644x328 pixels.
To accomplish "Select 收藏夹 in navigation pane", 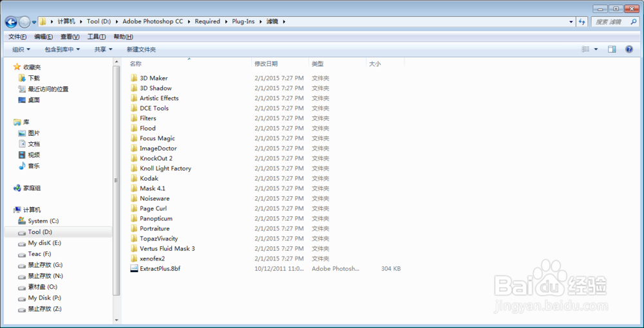I will (x=27, y=67).
